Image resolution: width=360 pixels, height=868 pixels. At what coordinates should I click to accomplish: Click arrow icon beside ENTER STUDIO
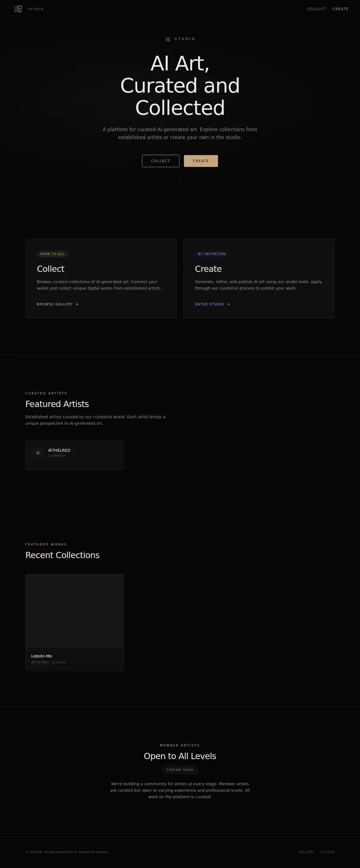pos(229,304)
